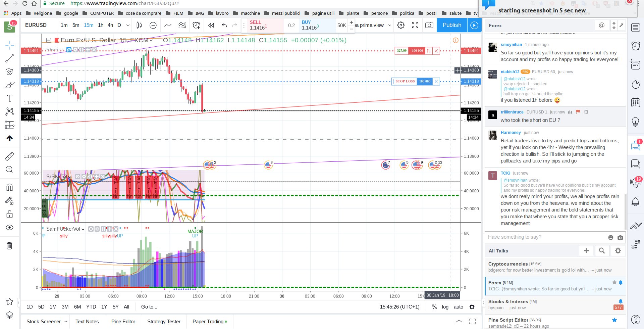Open the chart patterns tool
Screen dimensions: 644x329
tap(10, 111)
